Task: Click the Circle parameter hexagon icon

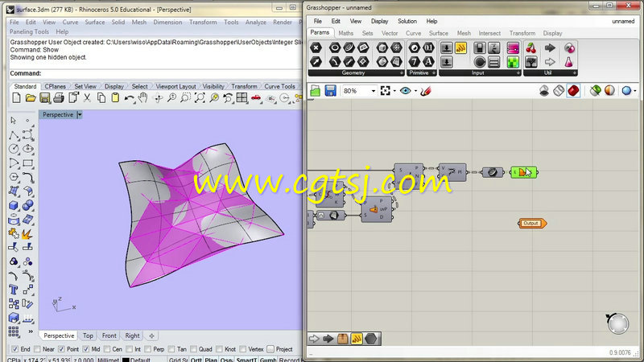Action: 335,47
